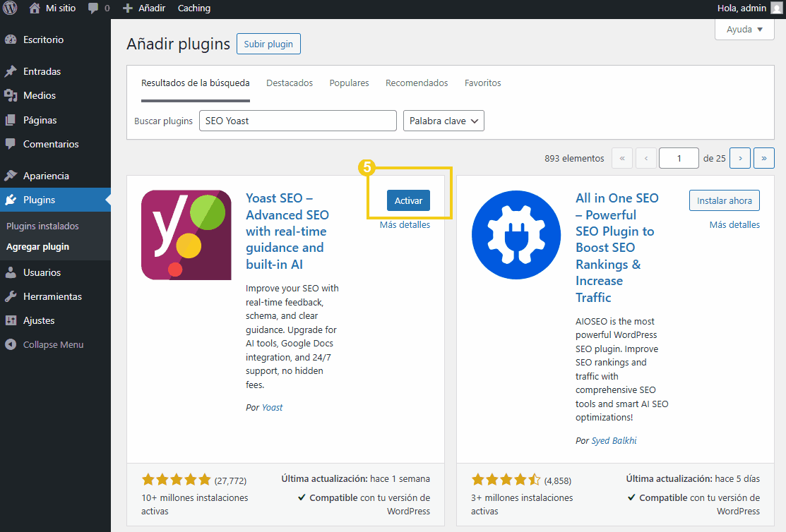Viewport: 786px width, 532px height.
Task: Switch to the Destacados tab
Action: tap(290, 83)
